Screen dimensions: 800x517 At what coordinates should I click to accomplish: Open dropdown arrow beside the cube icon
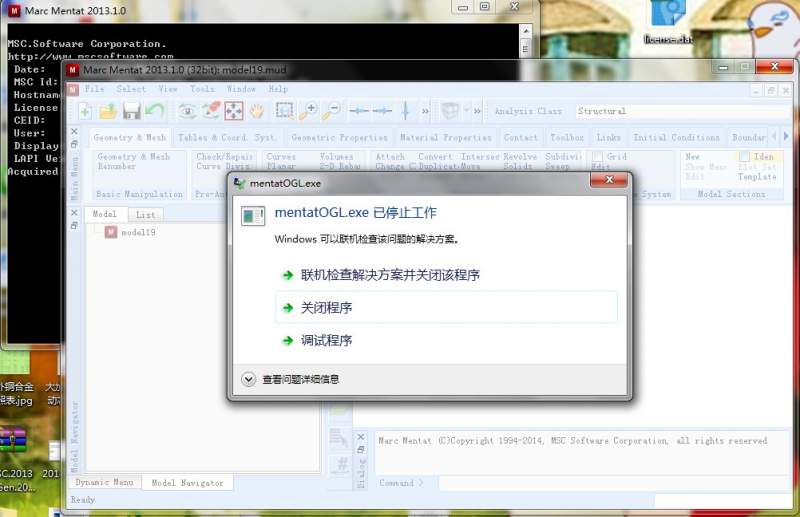tap(466, 111)
